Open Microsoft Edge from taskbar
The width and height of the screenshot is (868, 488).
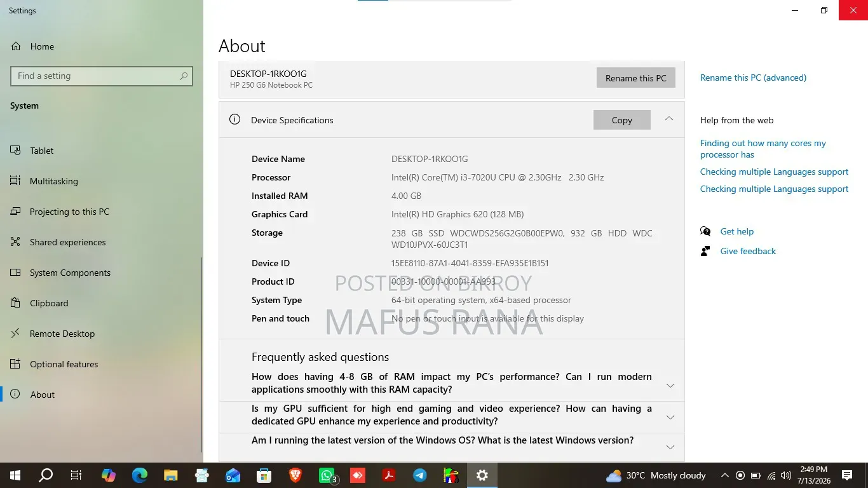pos(140,475)
